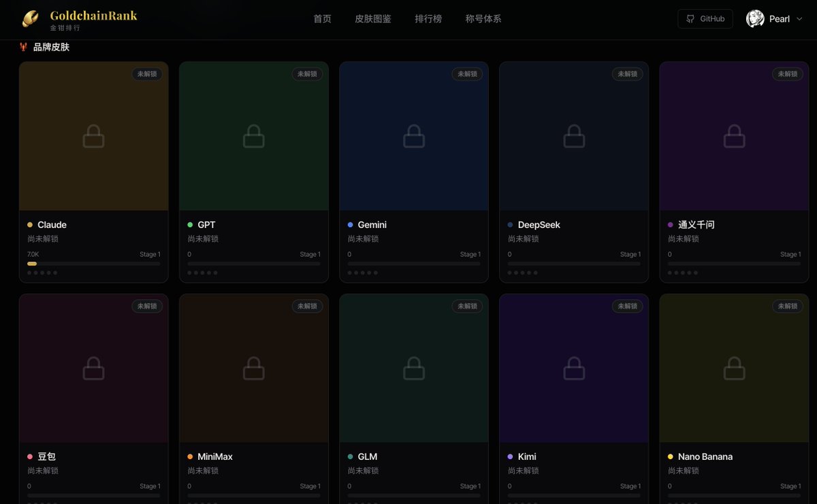The height and width of the screenshot is (504, 817).
Task: Go to 首页 in the navigation
Action: point(322,19)
